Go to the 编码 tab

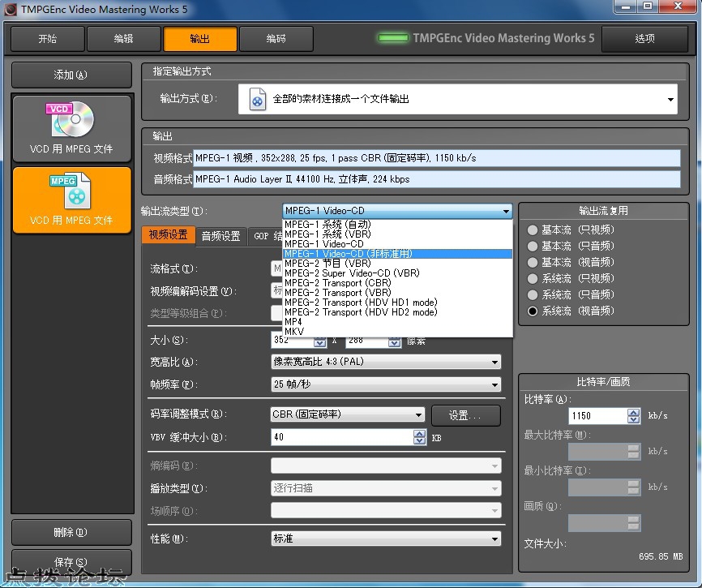tap(276, 38)
